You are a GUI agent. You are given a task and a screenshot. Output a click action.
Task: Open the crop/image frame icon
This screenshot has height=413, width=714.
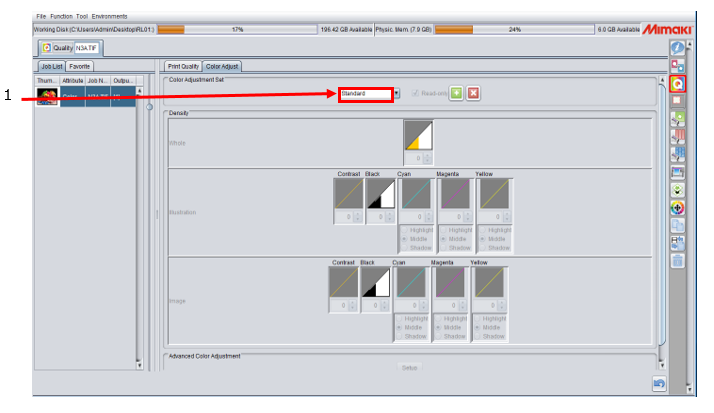pos(677,173)
